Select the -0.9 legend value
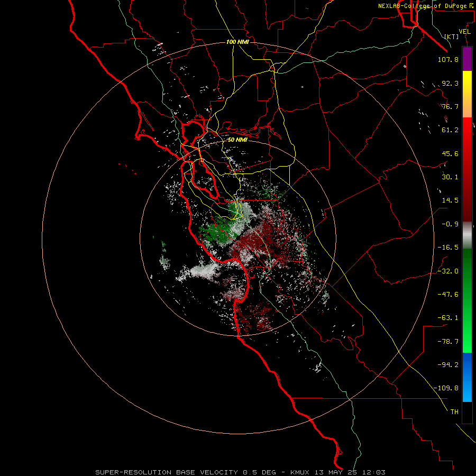Screen dimensions: 476x476 (450, 224)
